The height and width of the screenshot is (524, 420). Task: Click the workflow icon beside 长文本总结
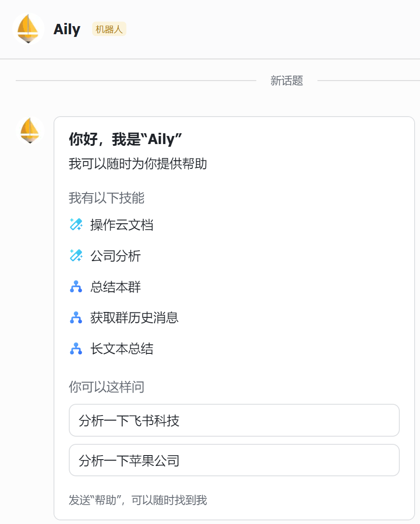pos(76,348)
